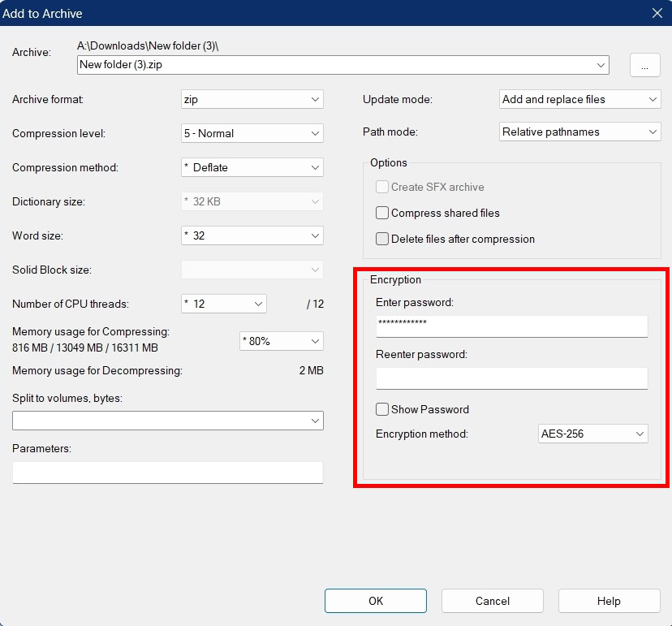Expand the archive name combo box
This screenshot has height=626, width=672.
[600, 65]
